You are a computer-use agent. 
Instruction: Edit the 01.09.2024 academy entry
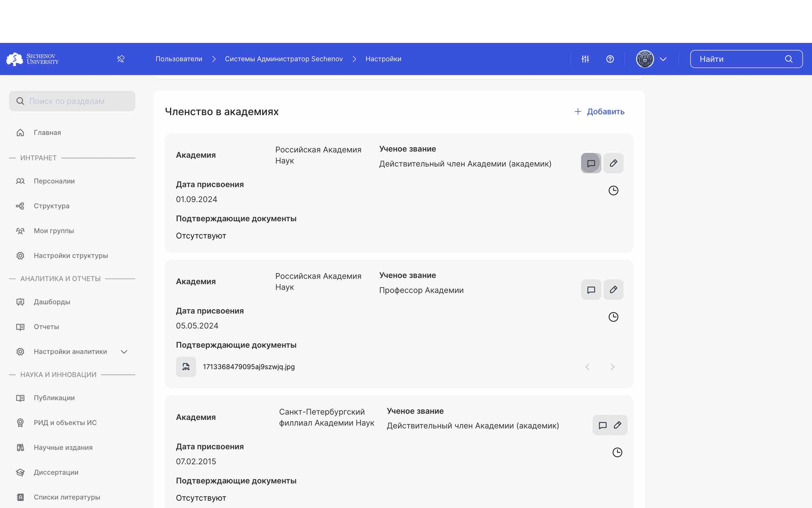pos(613,163)
